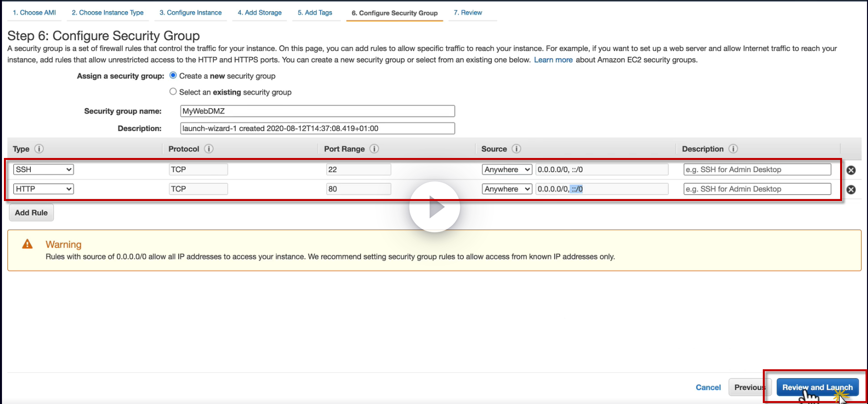868x404 pixels.
Task: Click HTTP rule description input
Action: 757,189
